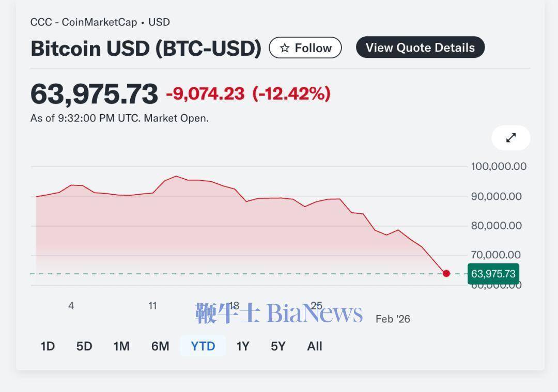
Task: Click the Follow star button
Action: click(305, 48)
